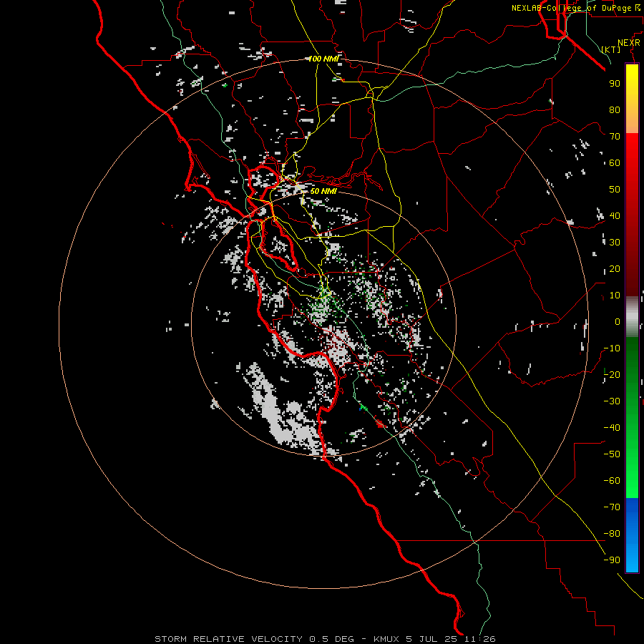644x644 pixels.
Task: Select the 20 value on velocity scale
Action: 615,269
